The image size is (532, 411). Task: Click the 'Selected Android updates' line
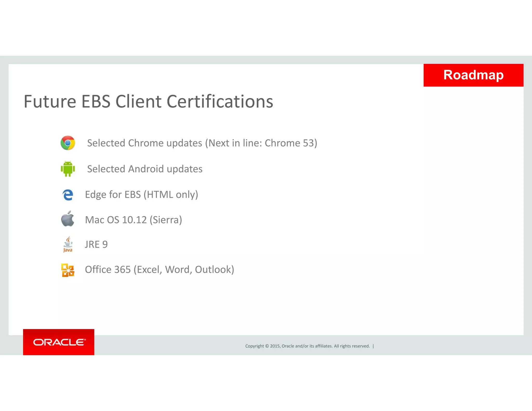(145, 169)
